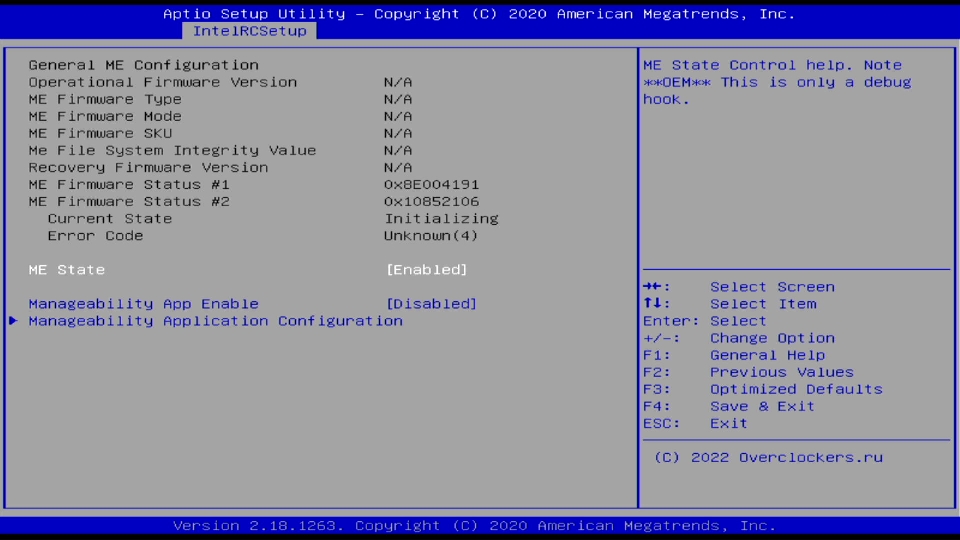This screenshot has height=540, width=960.
Task: Change Manageability App Enable Disabled value
Action: tap(432, 304)
